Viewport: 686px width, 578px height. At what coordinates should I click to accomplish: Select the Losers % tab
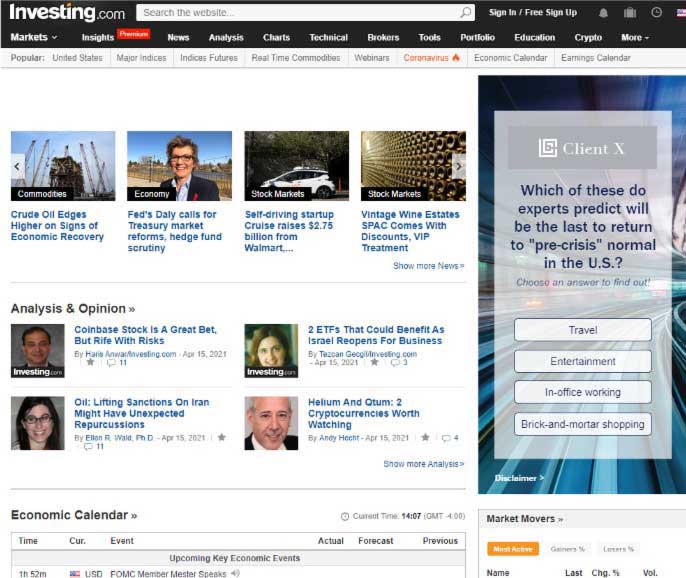pyautogui.click(x=618, y=549)
